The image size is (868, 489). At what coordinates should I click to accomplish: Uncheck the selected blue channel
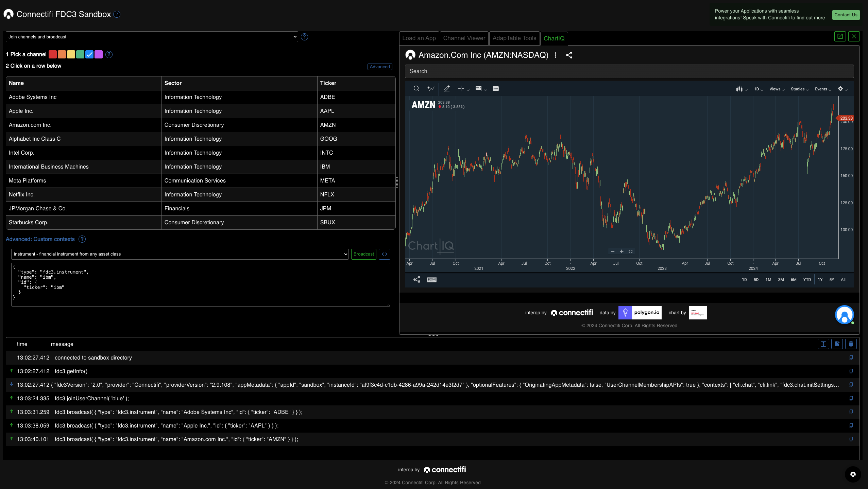[89, 54]
